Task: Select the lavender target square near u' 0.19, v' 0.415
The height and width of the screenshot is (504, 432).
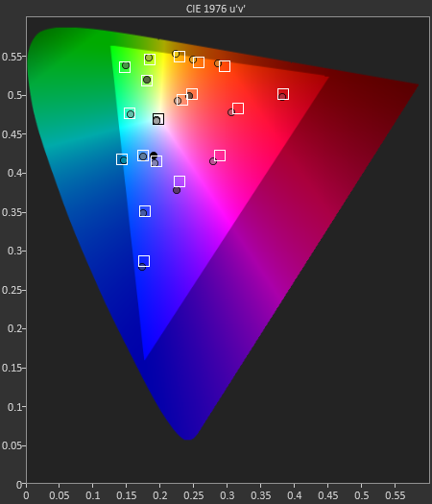Action: (156, 161)
